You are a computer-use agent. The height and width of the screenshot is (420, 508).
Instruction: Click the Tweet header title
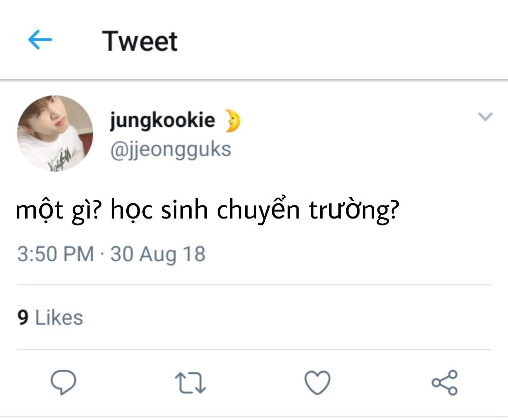tap(140, 41)
